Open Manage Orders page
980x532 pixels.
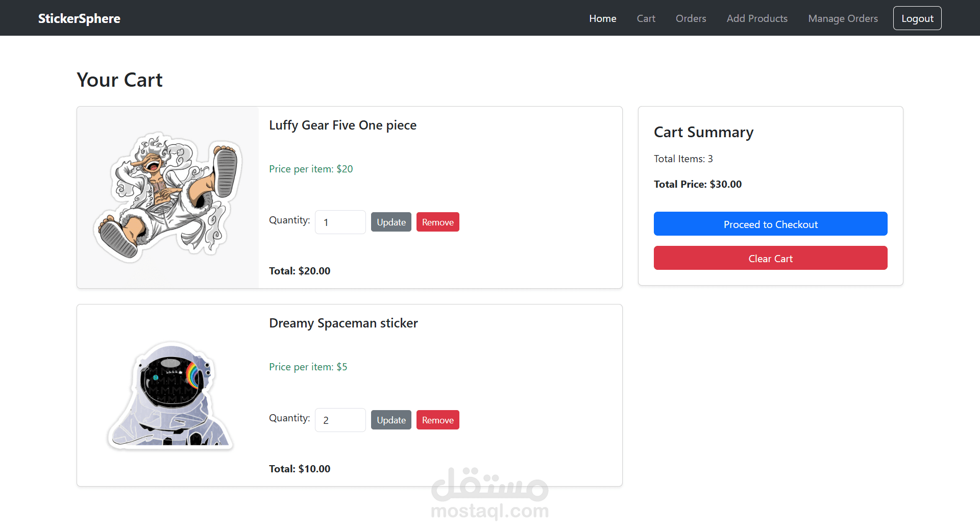pyautogui.click(x=843, y=18)
